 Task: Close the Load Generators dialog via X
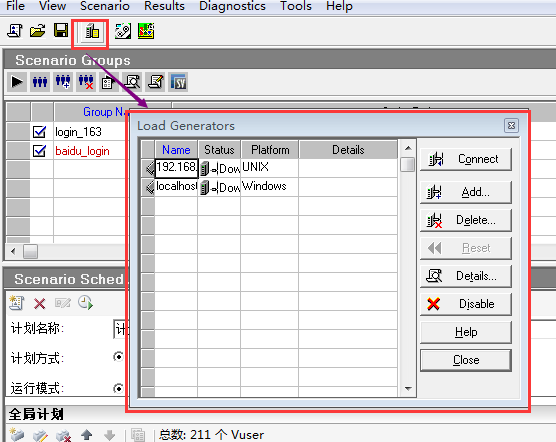pos(511,125)
